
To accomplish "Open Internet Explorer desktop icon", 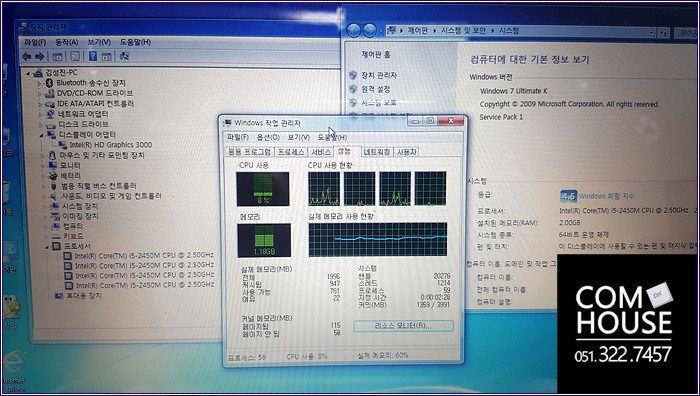I will (13, 362).
